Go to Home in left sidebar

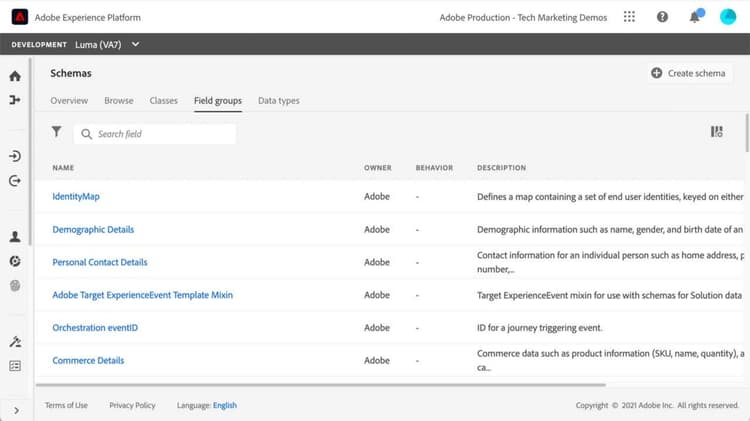14,76
